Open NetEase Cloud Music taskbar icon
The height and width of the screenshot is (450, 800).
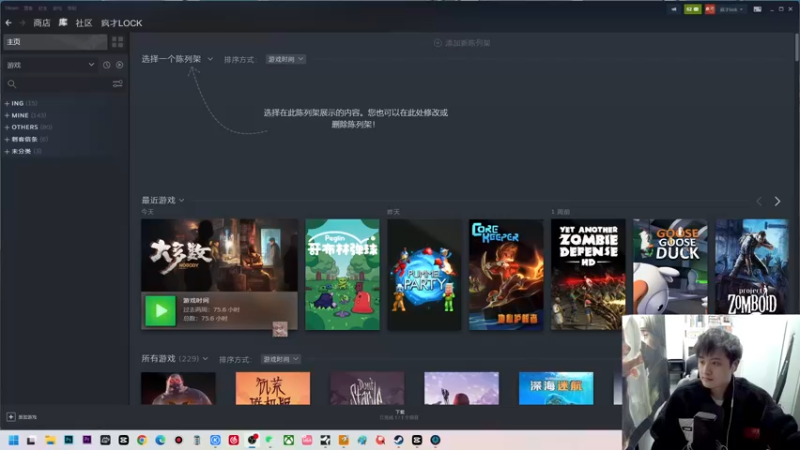click(x=234, y=440)
